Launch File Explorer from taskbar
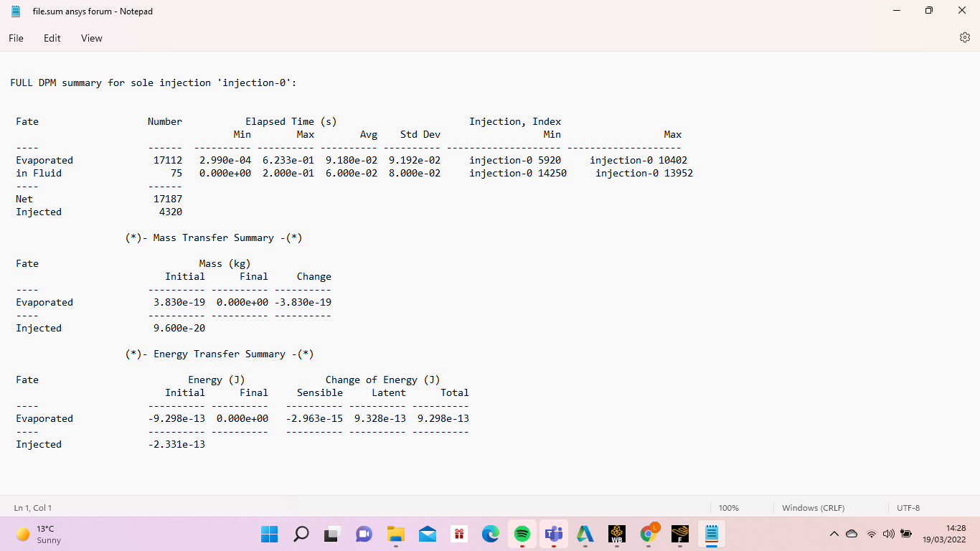The image size is (980, 551). pyautogui.click(x=396, y=534)
